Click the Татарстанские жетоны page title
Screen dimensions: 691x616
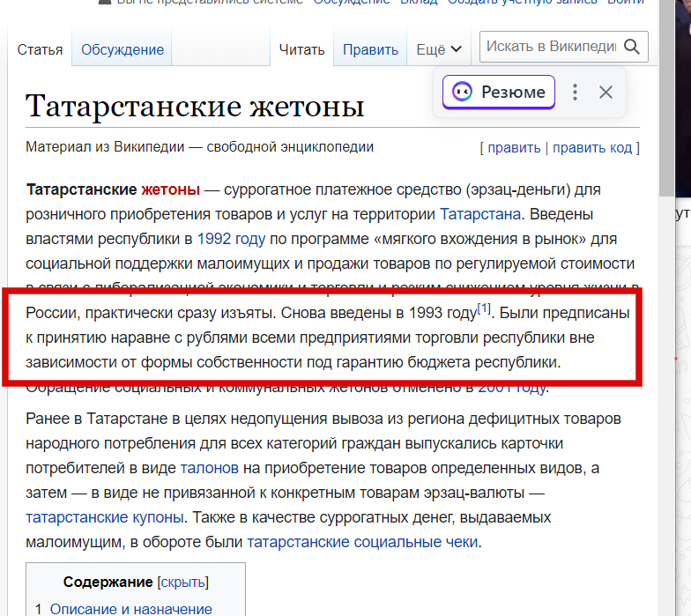pyautogui.click(x=195, y=106)
